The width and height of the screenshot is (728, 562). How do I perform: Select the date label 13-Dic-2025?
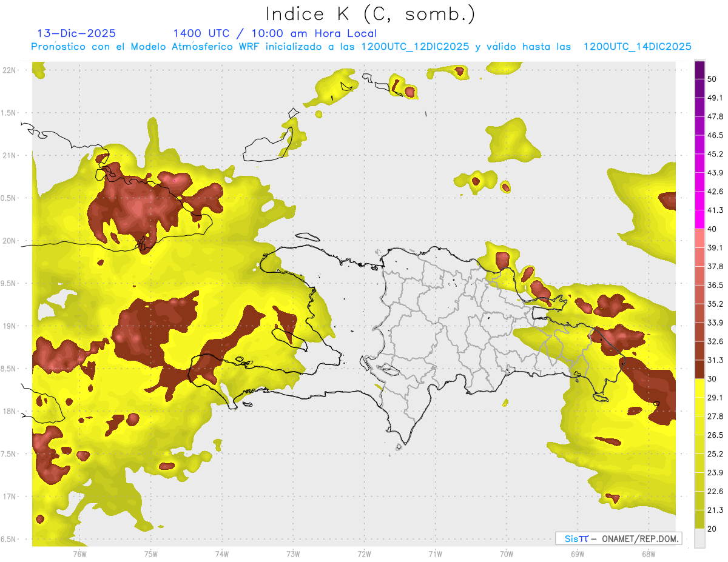click(x=76, y=33)
